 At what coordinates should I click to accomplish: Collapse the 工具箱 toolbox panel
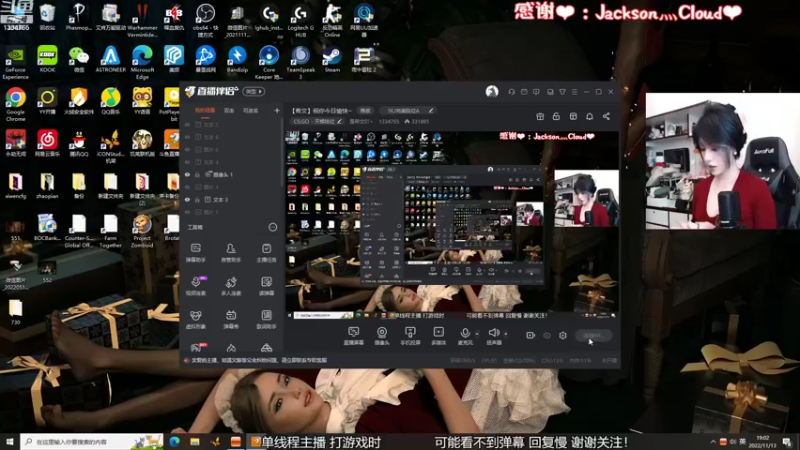[x=273, y=227]
